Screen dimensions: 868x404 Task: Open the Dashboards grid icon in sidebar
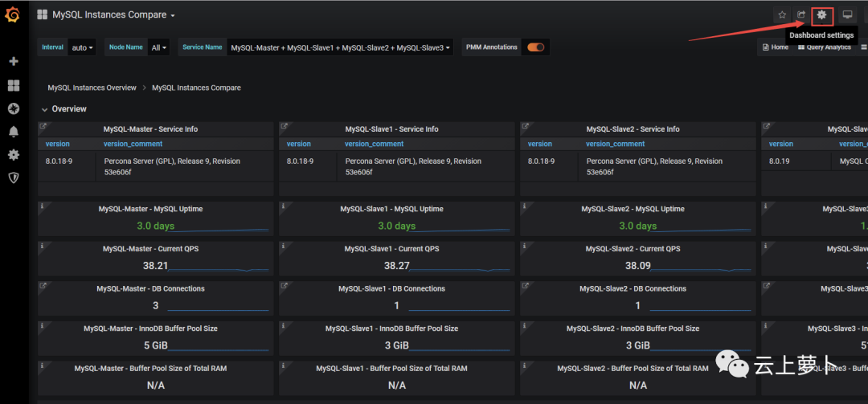coord(14,84)
